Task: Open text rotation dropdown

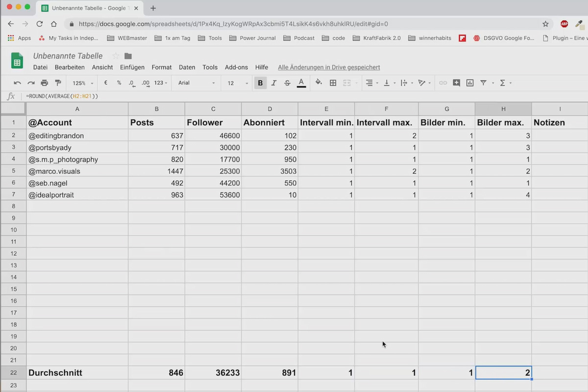Action: coord(424,83)
